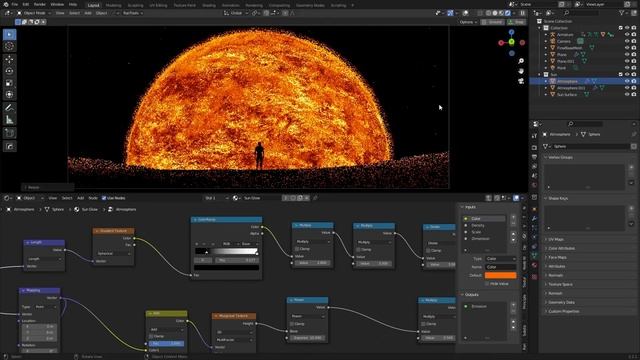Toggle the camera view icon in viewport

521,81
